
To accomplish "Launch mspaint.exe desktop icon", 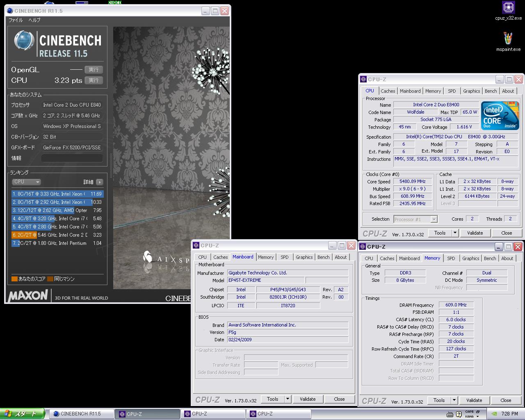I will [508, 41].
